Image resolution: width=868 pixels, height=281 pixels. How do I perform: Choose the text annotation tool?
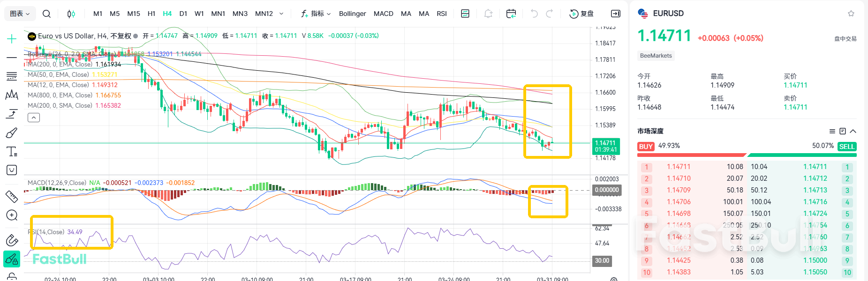[12, 151]
